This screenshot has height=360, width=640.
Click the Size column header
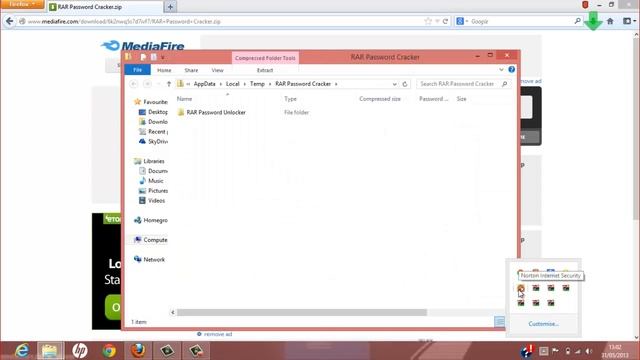tap(462, 99)
